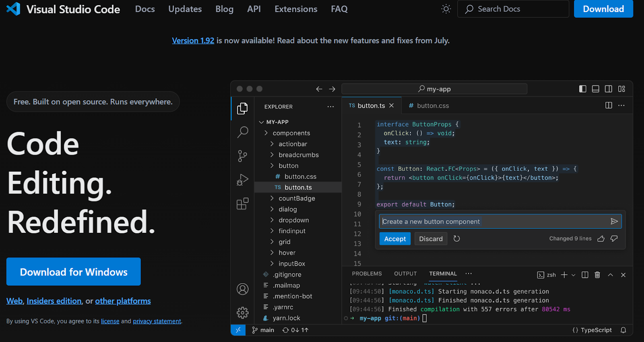Click the Search Docs field
Screen dimensions: 644x342
(x=513, y=9)
